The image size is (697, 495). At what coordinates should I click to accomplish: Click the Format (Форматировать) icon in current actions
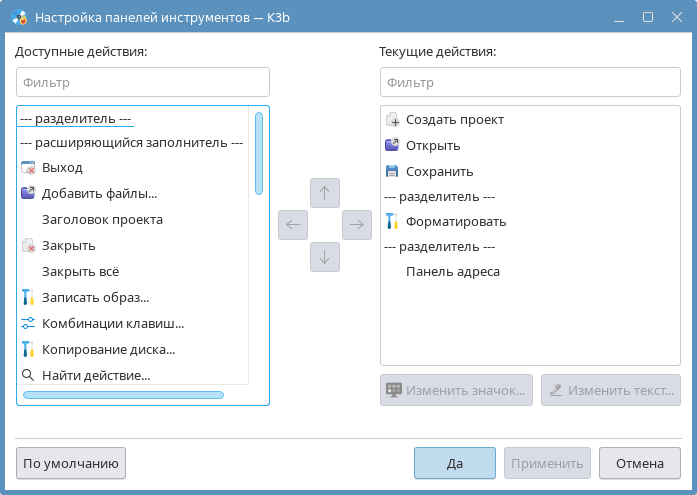point(392,221)
